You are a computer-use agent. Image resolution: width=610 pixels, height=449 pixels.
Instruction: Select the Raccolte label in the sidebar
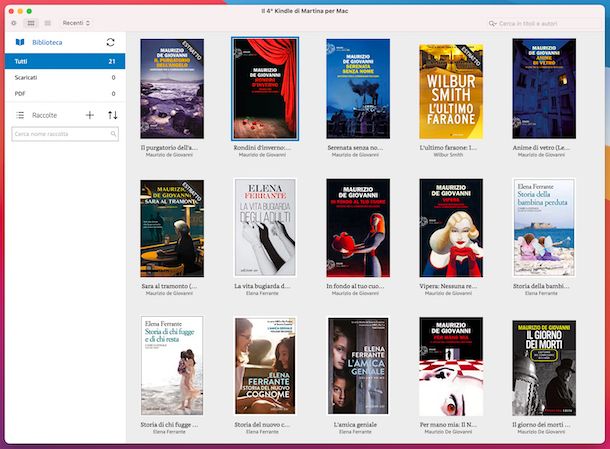point(44,115)
